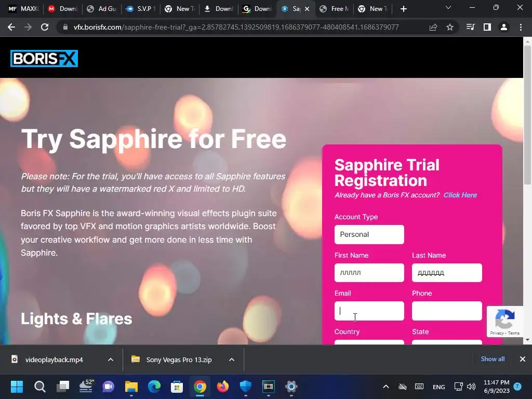
Task: Go back with the browser back arrow
Action: (x=11, y=27)
